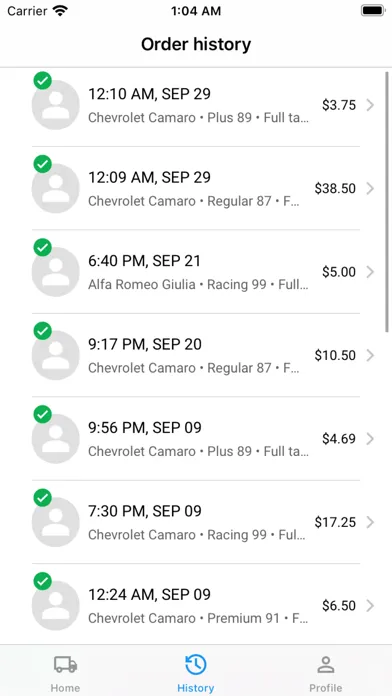Viewport: 392px width, 696px height.
Task: Tap avatar of 6:40 PM, SEP 21 order
Action: tap(55, 272)
